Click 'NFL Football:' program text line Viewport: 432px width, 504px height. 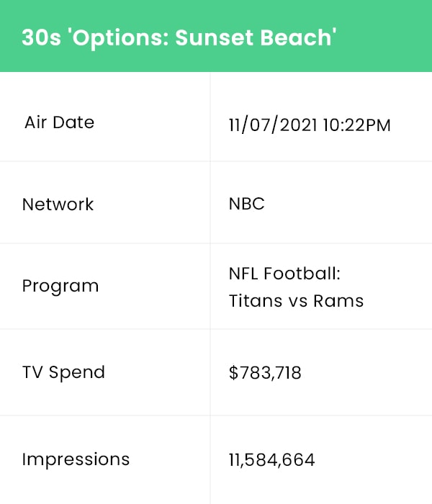(284, 274)
